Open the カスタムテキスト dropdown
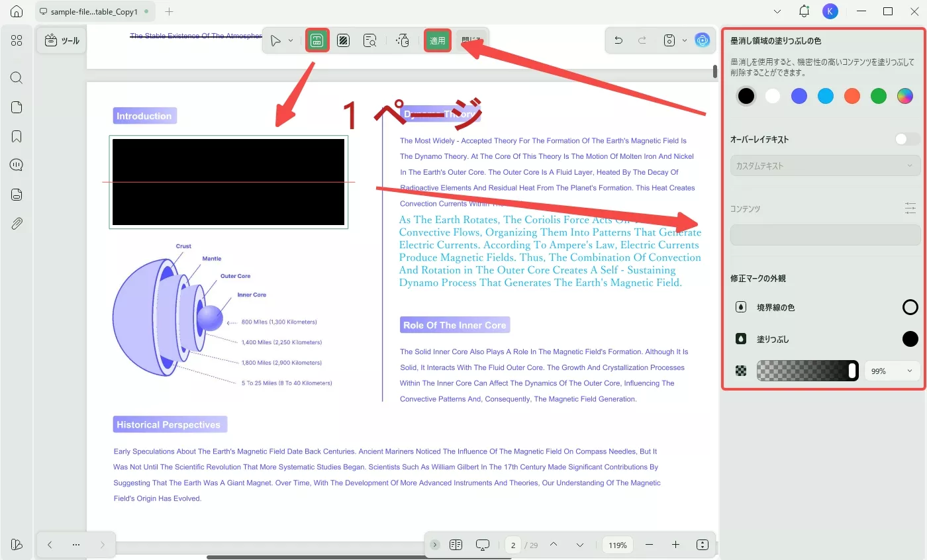This screenshot has height=560, width=927. pyautogui.click(x=825, y=165)
